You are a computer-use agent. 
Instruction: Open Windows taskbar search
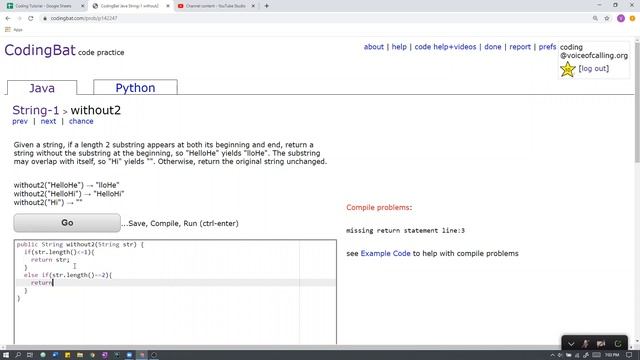(x=18, y=355)
